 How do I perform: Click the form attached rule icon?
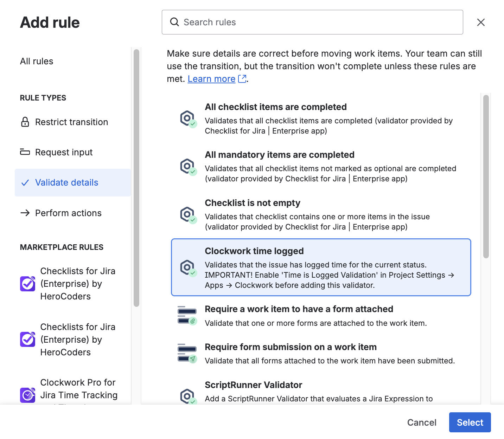point(187,315)
